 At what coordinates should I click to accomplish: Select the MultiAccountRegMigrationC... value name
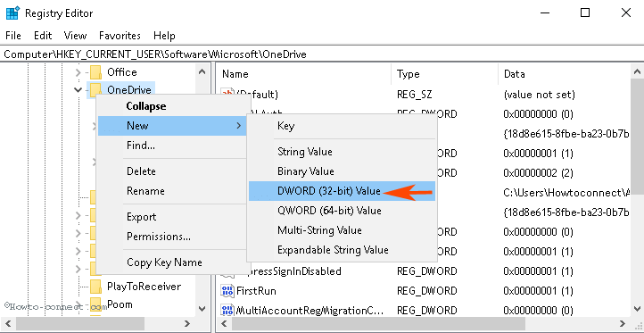click(310, 310)
